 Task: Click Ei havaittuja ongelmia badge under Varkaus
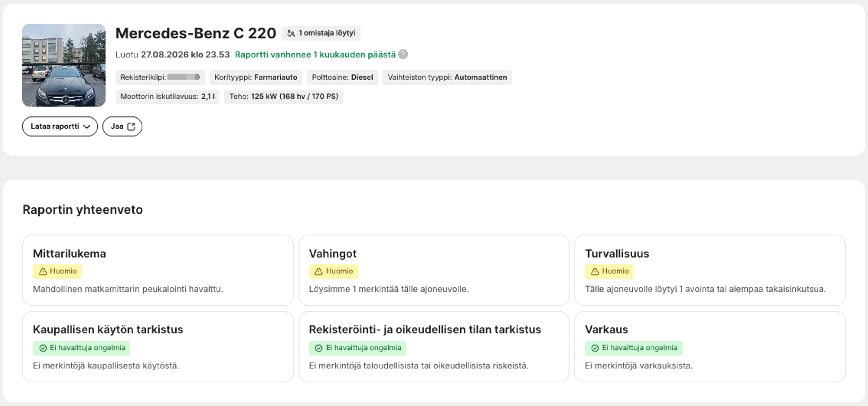(634, 348)
